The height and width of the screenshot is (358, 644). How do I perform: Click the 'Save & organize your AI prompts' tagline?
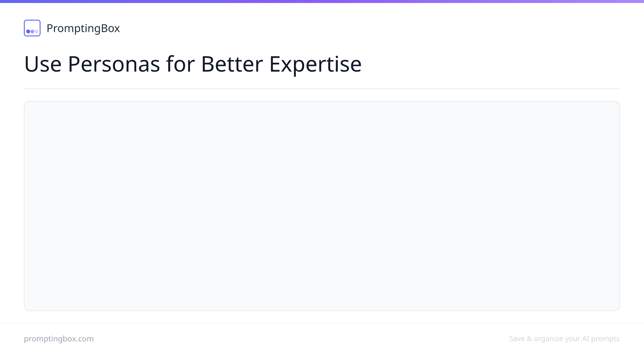point(564,339)
